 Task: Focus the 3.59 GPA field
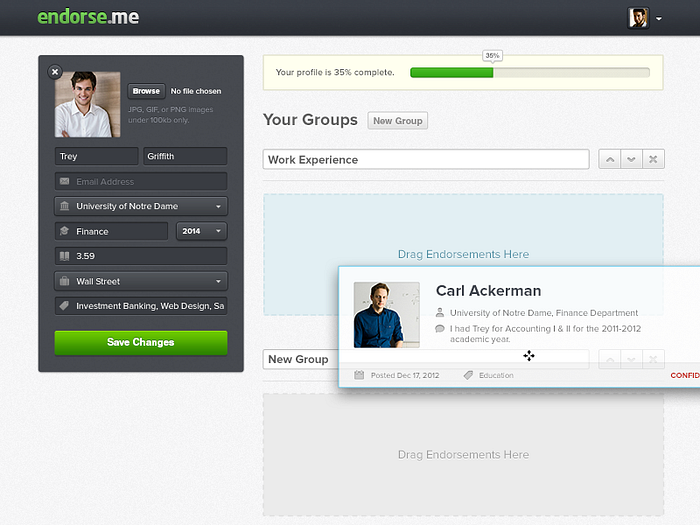coord(141,256)
